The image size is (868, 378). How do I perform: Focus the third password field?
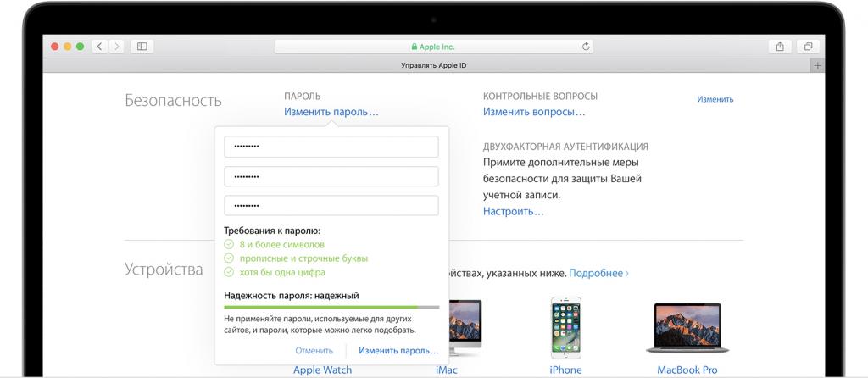tap(331, 205)
